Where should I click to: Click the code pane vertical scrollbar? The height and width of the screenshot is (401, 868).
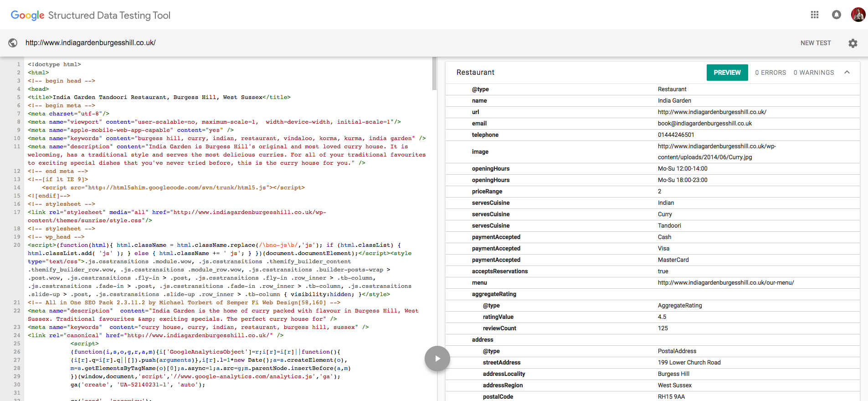point(434,73)
